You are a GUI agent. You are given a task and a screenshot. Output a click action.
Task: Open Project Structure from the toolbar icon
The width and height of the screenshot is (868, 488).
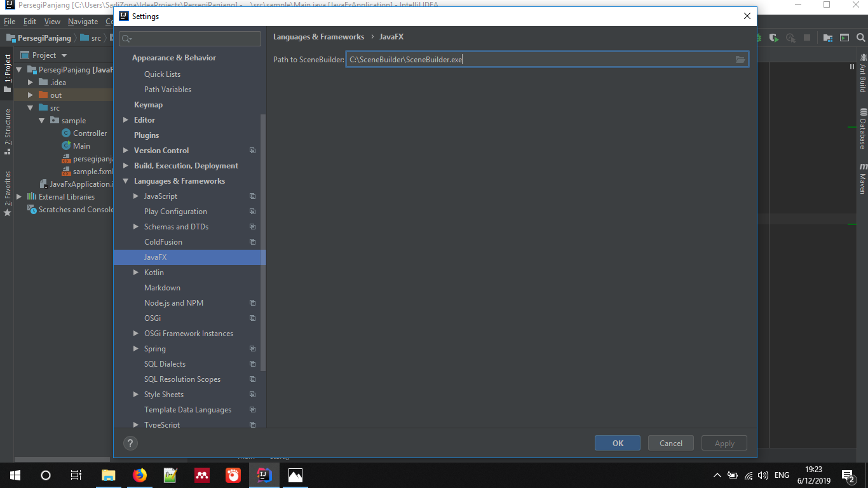coord(828,38)
